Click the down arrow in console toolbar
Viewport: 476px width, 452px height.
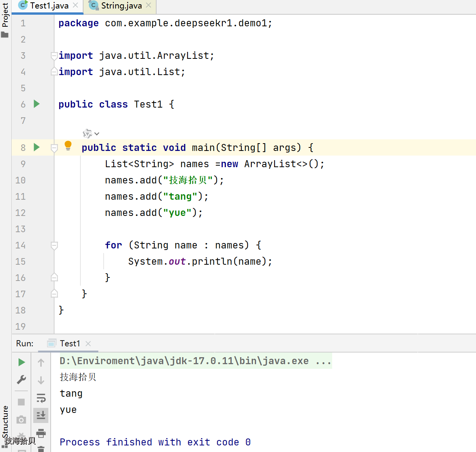tap(41, 380)
